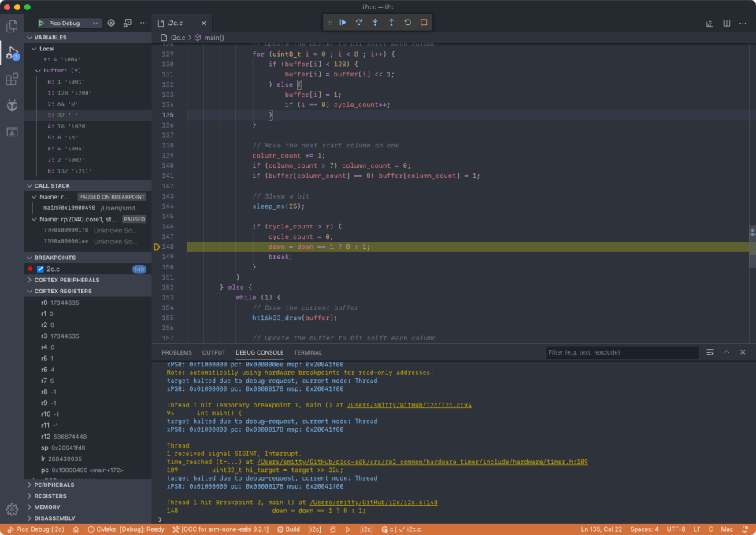Viewport: 756px width, 535px height.
Task: Toggle the breakpoint marker at line 148
Action: pyautogui.click(x=157, y=247)
